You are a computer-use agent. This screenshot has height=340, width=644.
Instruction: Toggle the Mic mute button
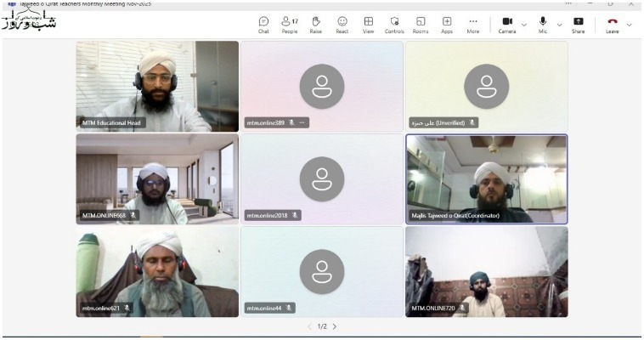(543, 24)
